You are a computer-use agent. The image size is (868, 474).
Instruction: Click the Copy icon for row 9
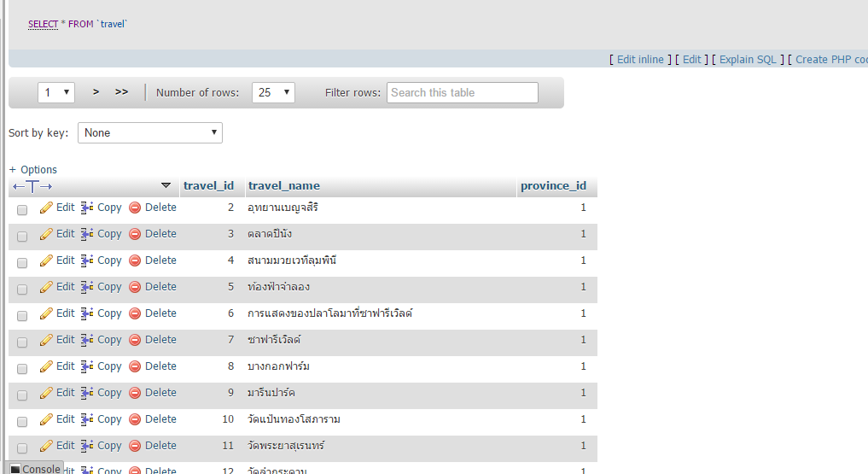tap(87, 393)
